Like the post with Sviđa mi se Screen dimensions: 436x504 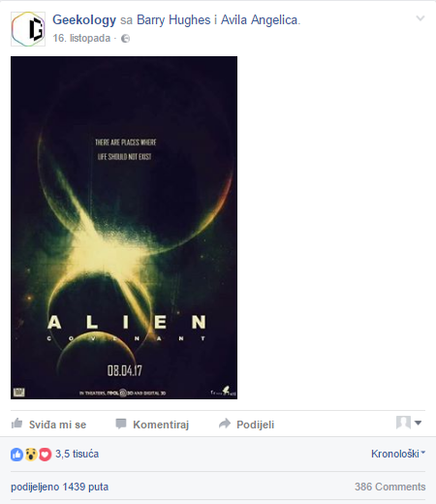(57, 425)
